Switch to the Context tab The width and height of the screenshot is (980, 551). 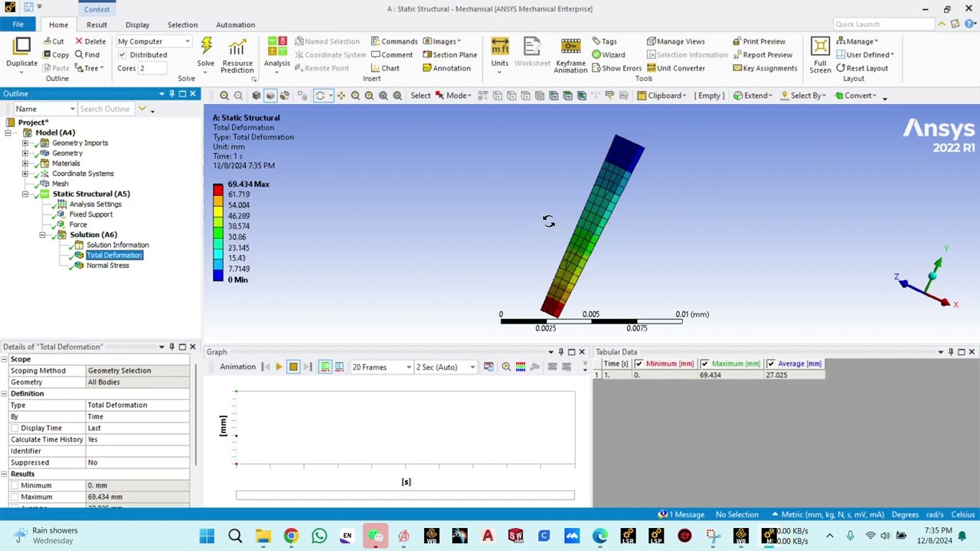[96, 9]
